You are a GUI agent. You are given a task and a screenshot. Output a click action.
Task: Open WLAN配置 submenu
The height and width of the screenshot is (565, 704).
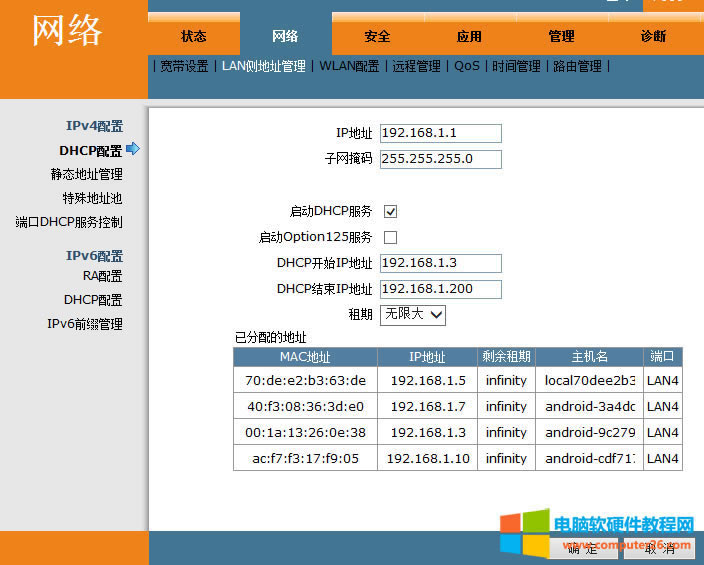coord(349,66)
